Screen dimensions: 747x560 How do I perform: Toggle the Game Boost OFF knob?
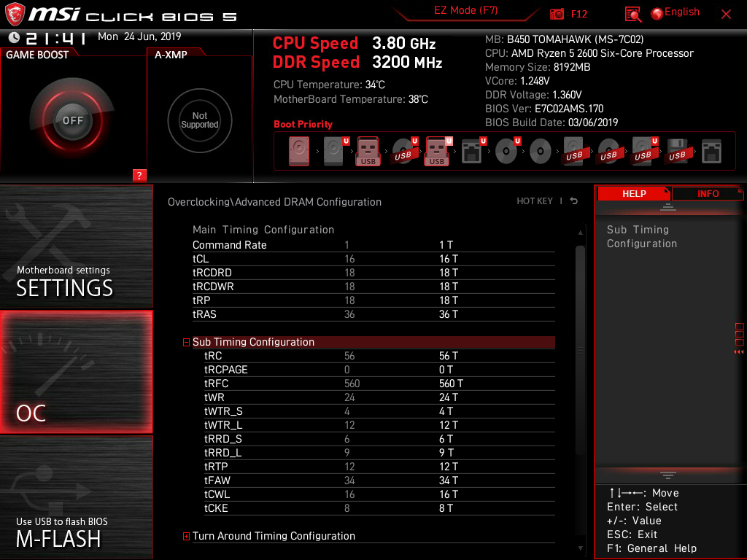[x=72, y=120]
